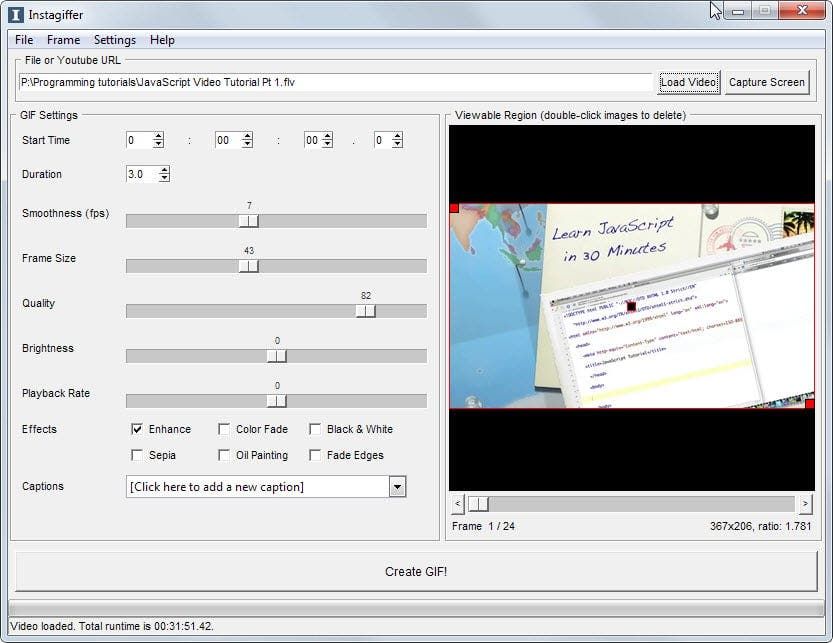Click the Load Video button
The image size is (833, 643).
[688, 82]
